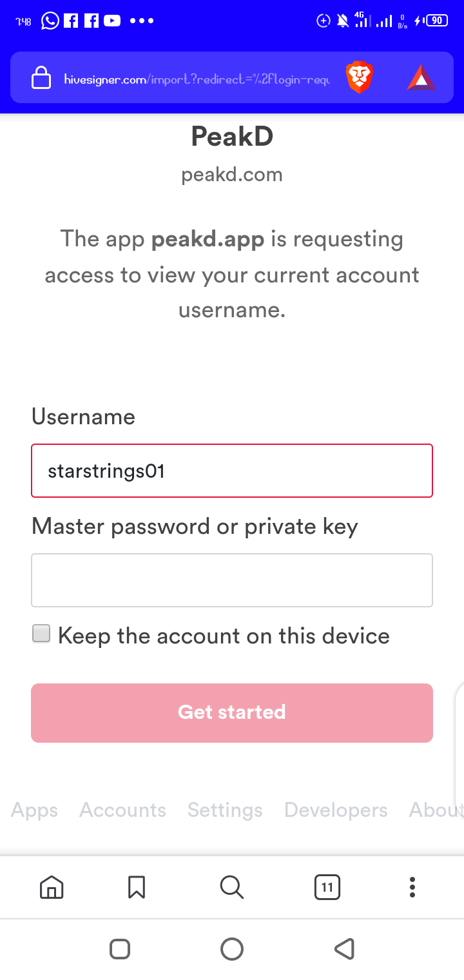Check Keep the account on this device
Image resolution: width=464 pixels, height=980 pixels.
tap(41, 634)
